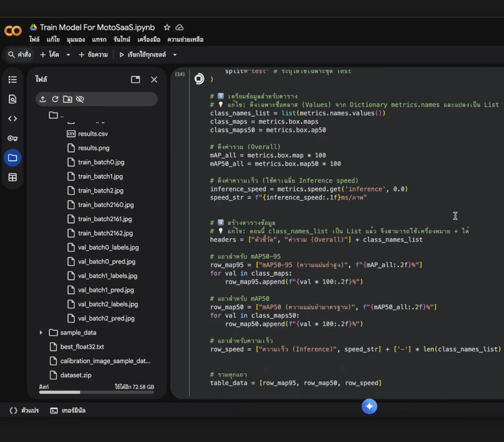Toggle the Files folder panel in sidebar
Image resolution: width=504 pixels, height=442 pixels.
[13, 158]
